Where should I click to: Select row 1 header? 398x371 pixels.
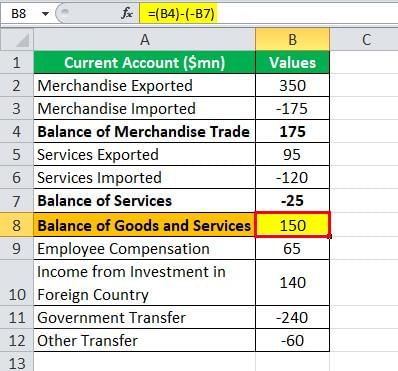pos(17,62)
